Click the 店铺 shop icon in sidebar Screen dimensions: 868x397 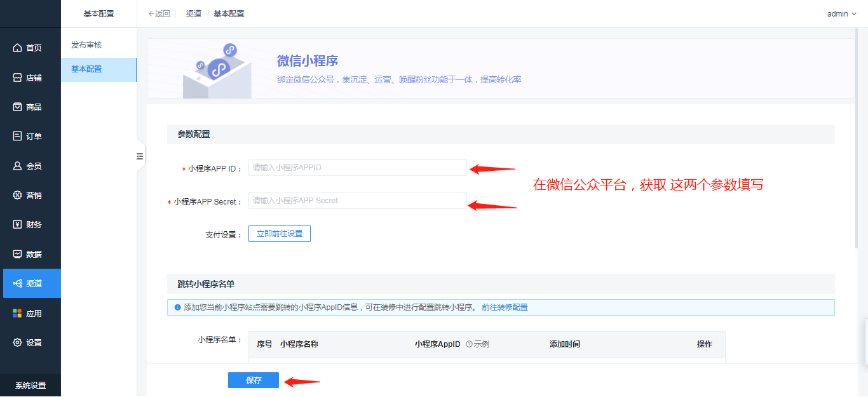tap(18, 77)
